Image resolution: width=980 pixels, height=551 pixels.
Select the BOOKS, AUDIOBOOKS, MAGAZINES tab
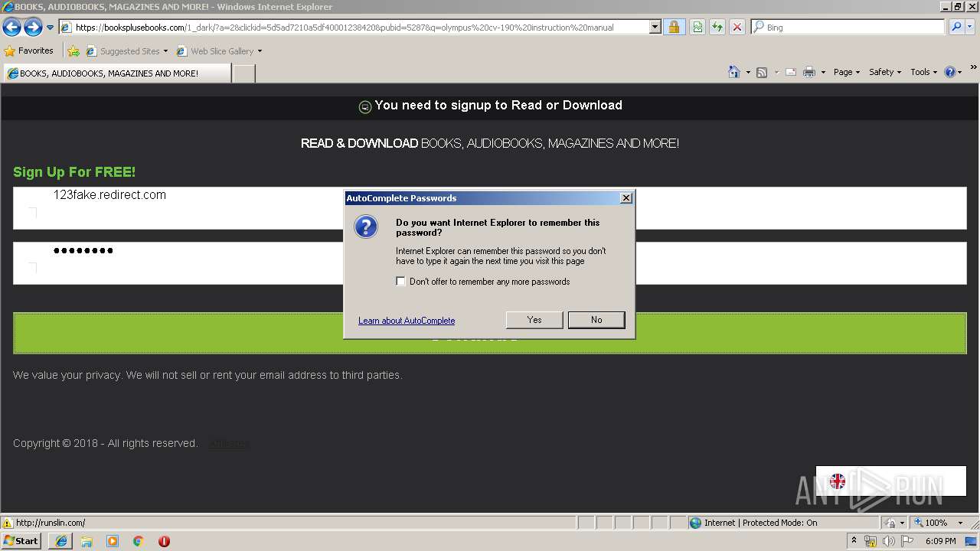click(116, 73)
